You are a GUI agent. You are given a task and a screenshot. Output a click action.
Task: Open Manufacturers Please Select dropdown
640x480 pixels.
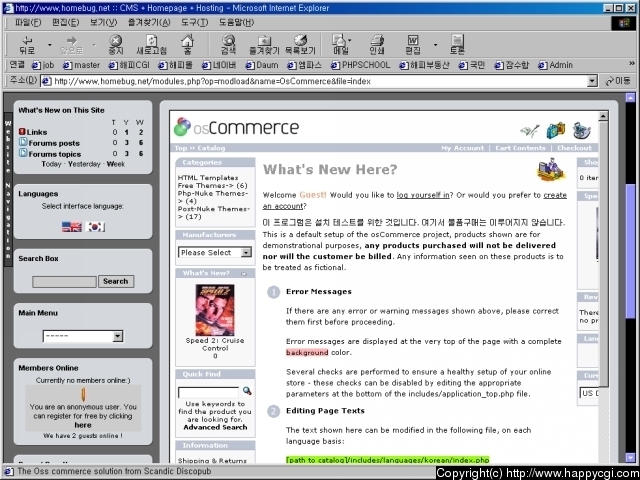[215, 253]
